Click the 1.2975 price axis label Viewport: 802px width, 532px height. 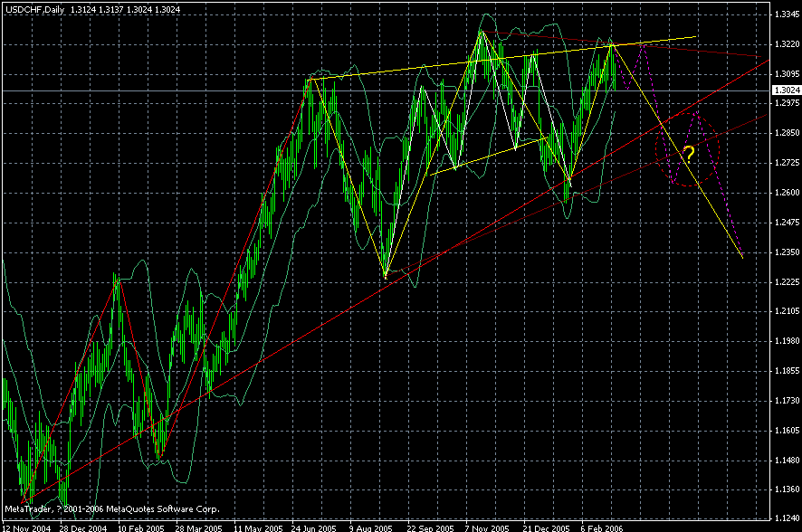click(788, 103)
